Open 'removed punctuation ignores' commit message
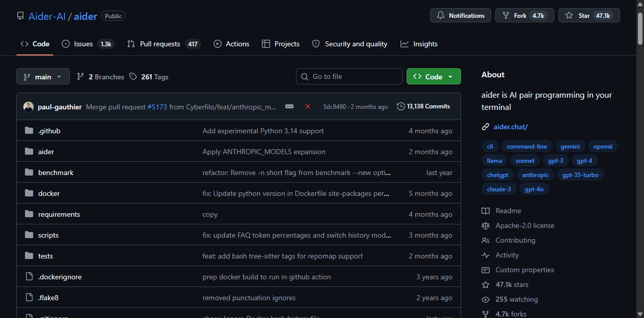The image size is (644, 318). pos(249,298)
